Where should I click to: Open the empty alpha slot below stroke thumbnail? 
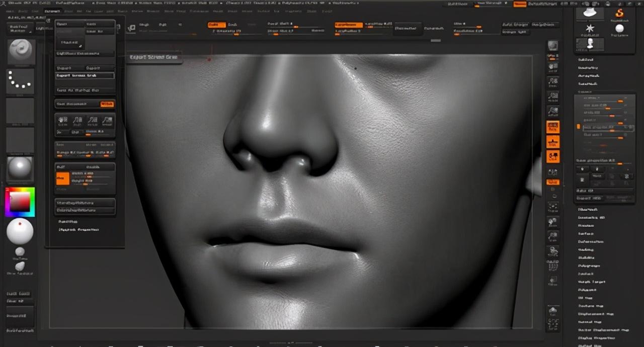pos(21,111)
